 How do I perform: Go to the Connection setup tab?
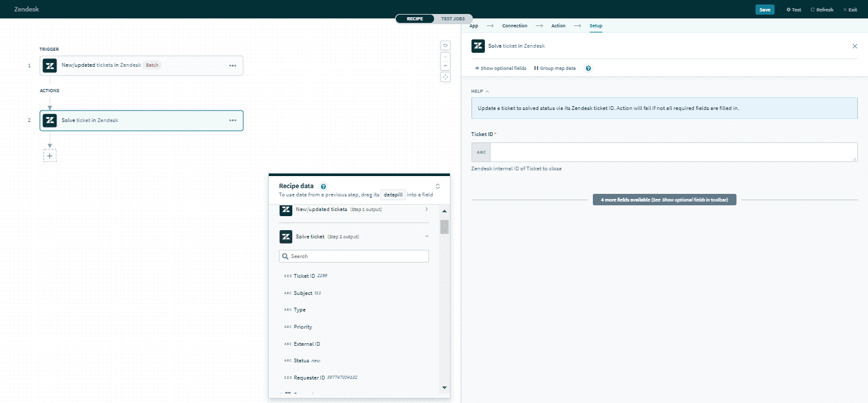pyautogui.click(x=514, y=26)
